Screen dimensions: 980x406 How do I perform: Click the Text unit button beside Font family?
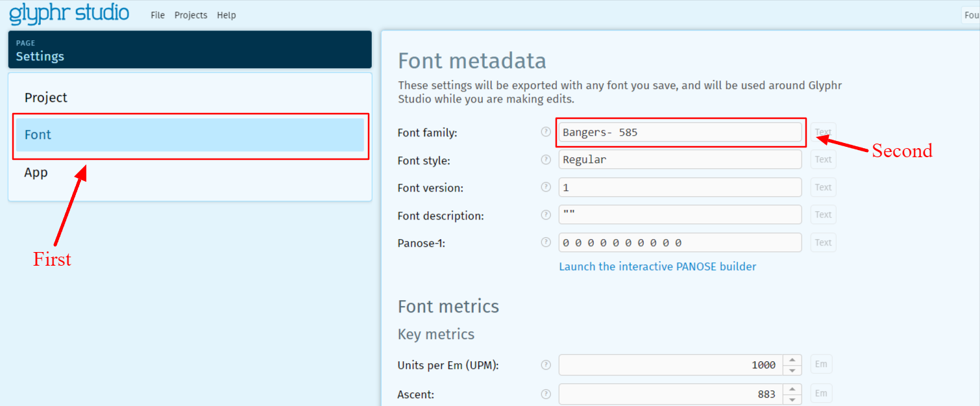click(x=822, y=131)
